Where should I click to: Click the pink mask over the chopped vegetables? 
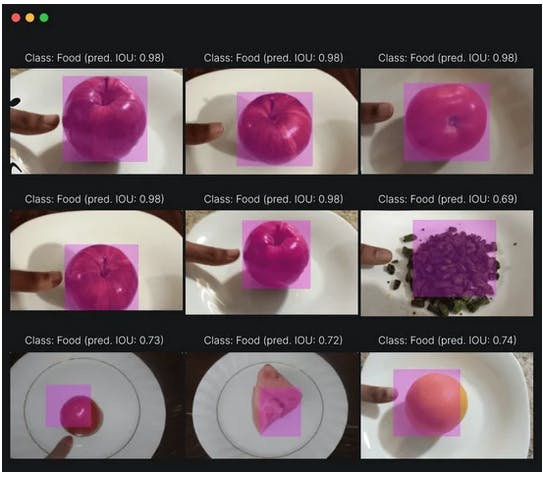tap(454, 258)
